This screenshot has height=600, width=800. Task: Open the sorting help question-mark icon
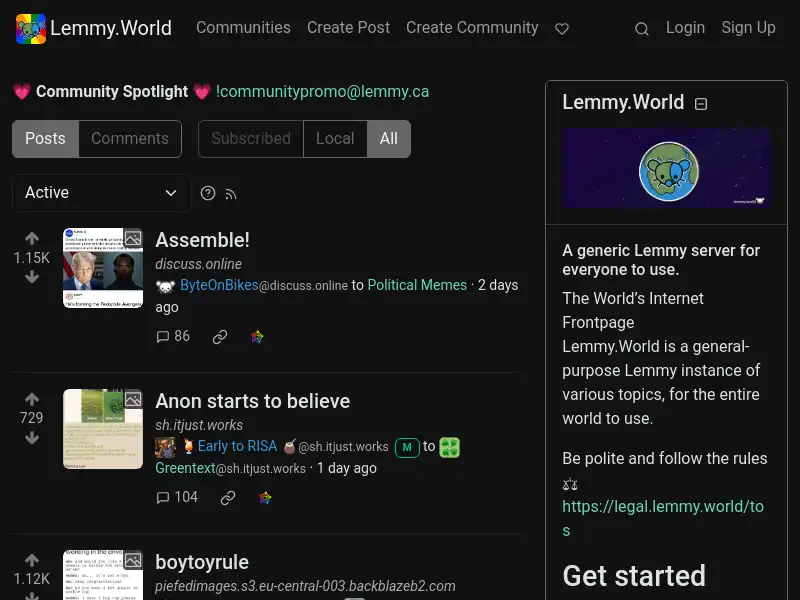[208, 193]
